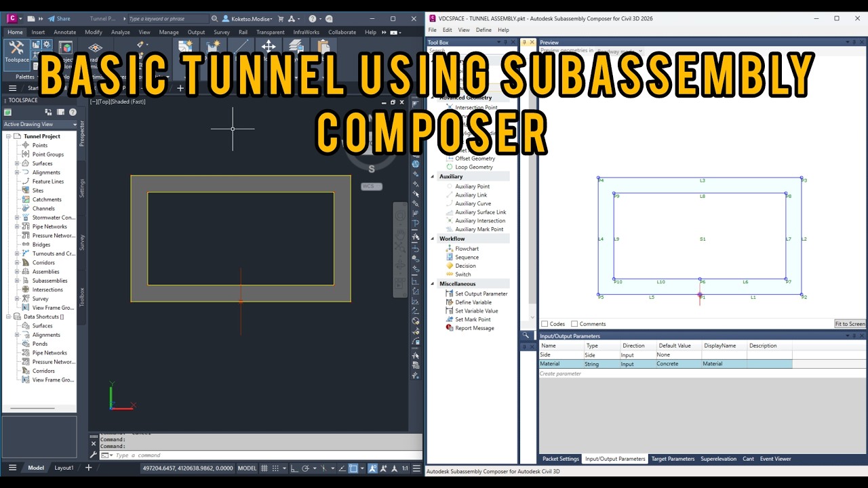Click the Fit to Screen button
Image resolution: width=868 pixels, height=488 pixels.
850,324
